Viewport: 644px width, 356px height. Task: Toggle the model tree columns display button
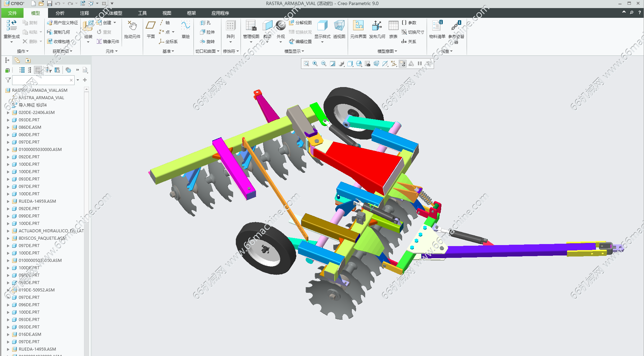coord(38,70)
